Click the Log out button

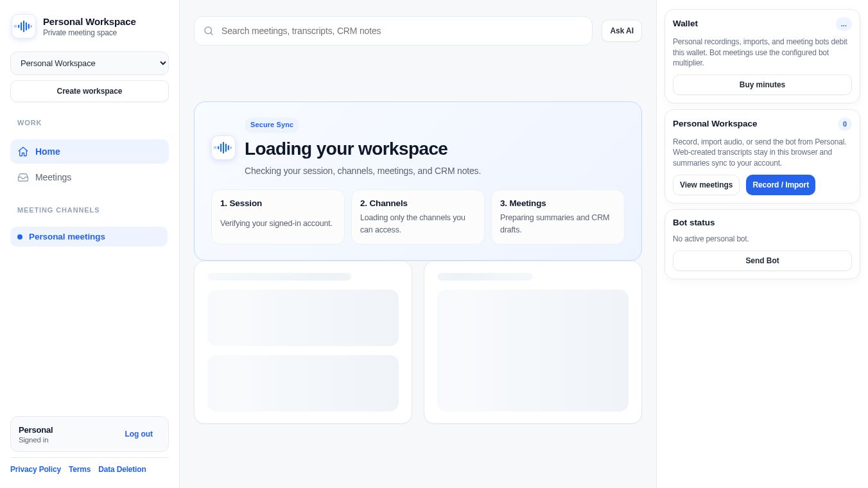point(139,434)
